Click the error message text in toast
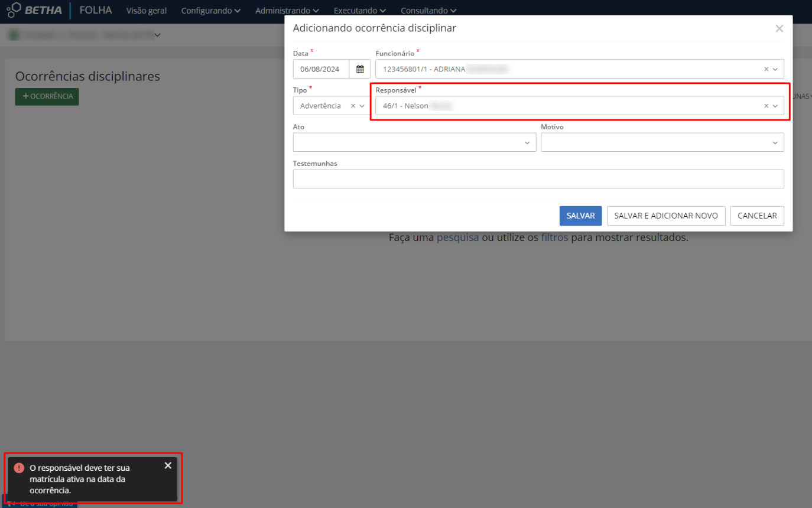This screenshot has height=508, width=812. coord(80,479)
